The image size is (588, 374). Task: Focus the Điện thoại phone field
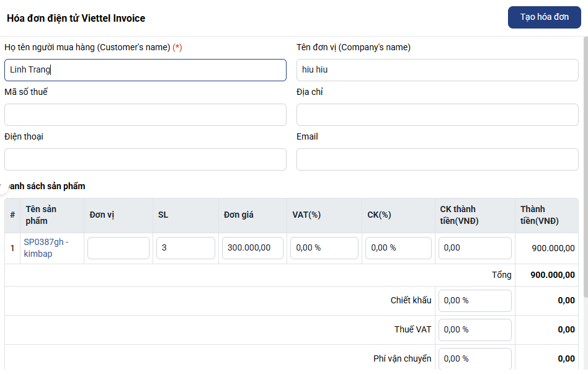(x=145, y=159)
